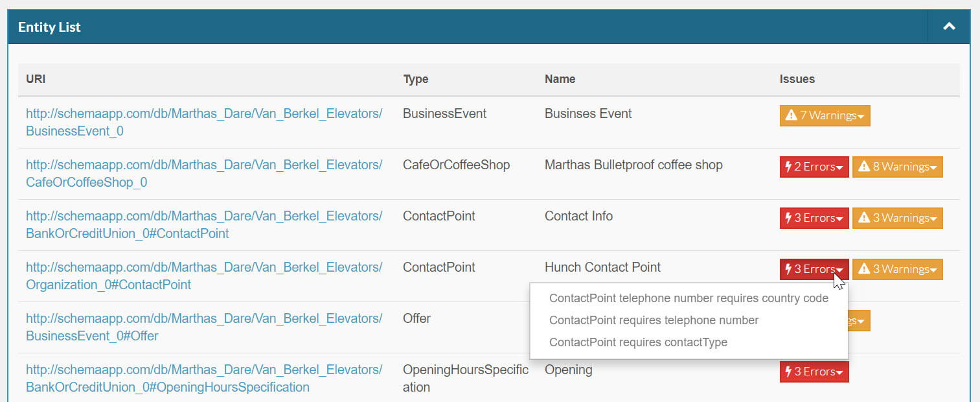Open the Organization_0#ContactPoint URI link
This screenshot has width=980, height=402.
pyautogui.click(x=203, y=276)
